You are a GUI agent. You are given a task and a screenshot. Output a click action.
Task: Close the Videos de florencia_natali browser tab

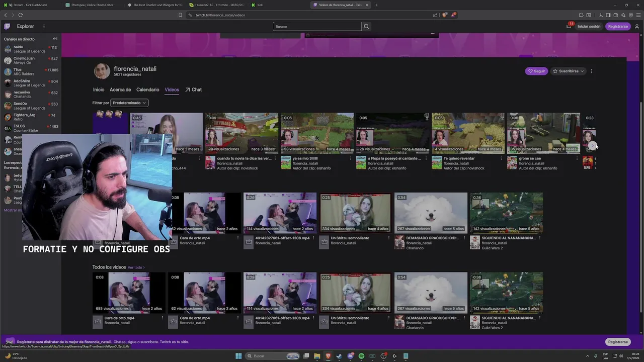(x=367, y=5)
